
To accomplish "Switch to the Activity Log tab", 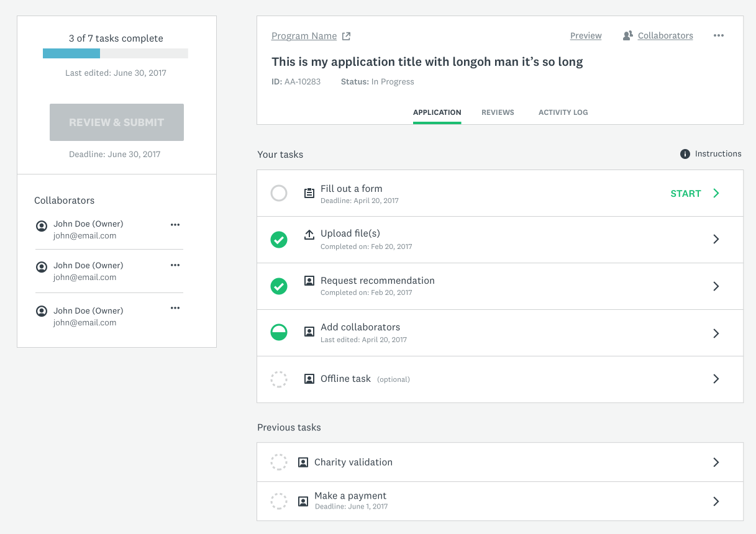I will tap(563, 112).
